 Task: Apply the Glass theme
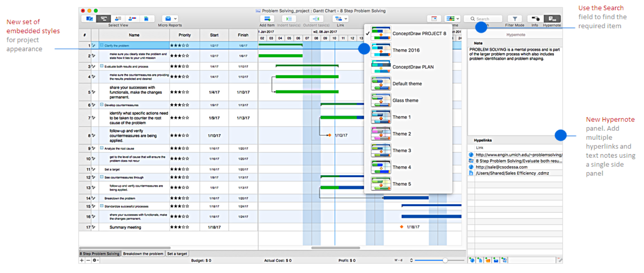pos(409,100)
